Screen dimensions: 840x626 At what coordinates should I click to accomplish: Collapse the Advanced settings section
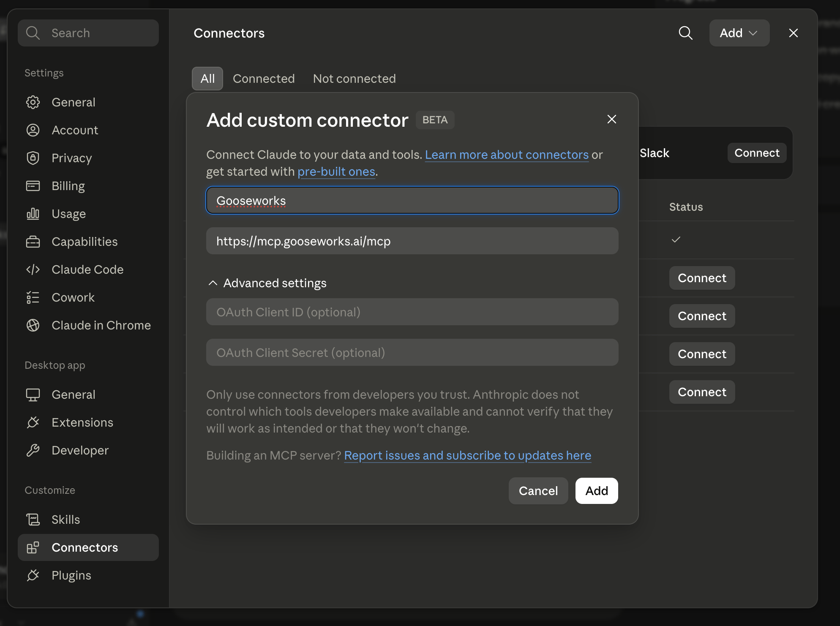click(267, 283)
